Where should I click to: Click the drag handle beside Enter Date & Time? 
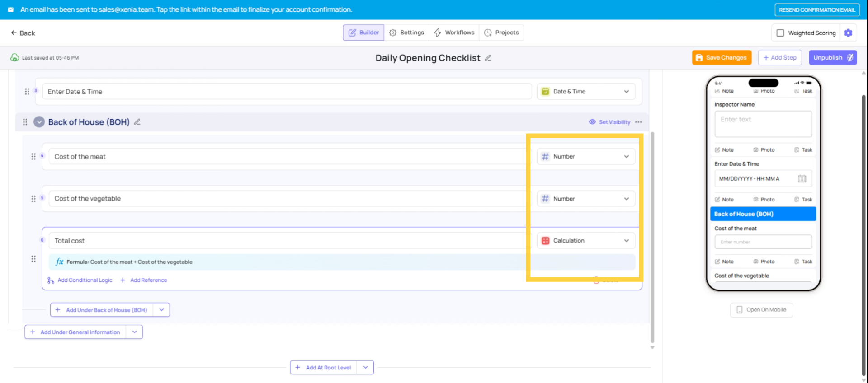(27, 92)
